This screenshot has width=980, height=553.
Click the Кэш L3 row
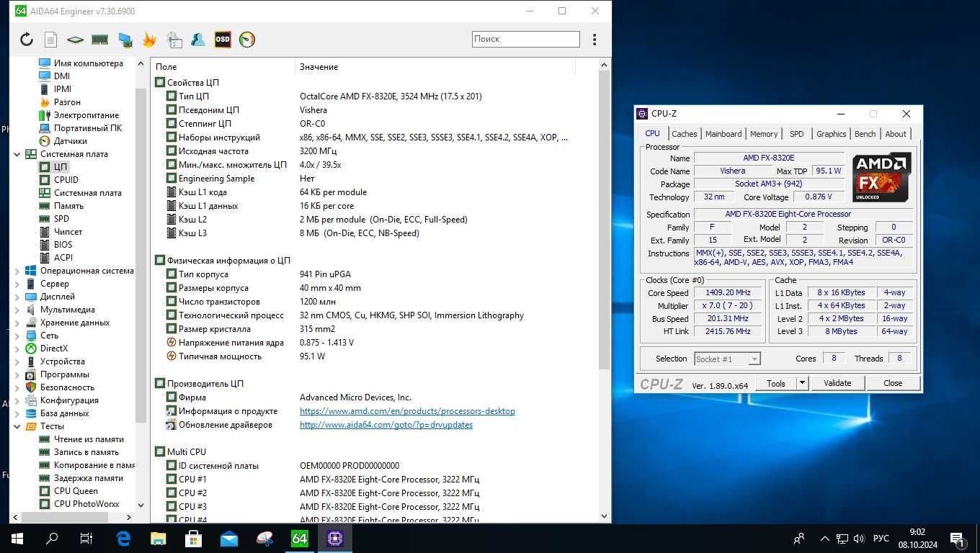coord(375,233)
